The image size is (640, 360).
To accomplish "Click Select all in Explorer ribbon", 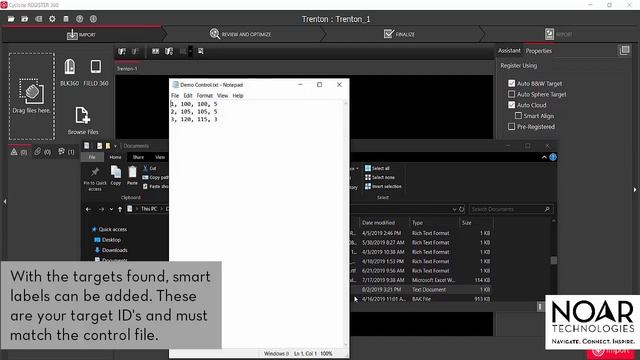I will 377,168.
